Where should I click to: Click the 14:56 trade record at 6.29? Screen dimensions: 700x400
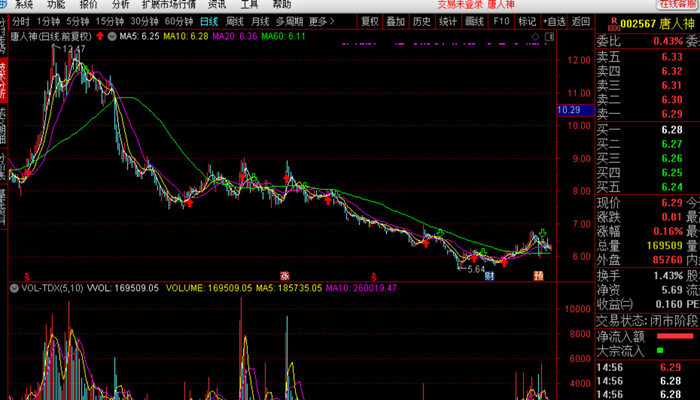647,367
